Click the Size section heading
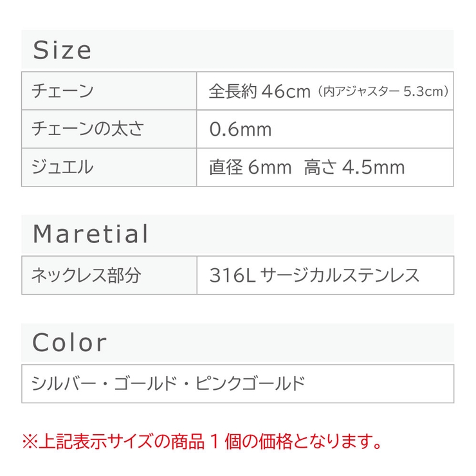 click(x=62, y=50)
